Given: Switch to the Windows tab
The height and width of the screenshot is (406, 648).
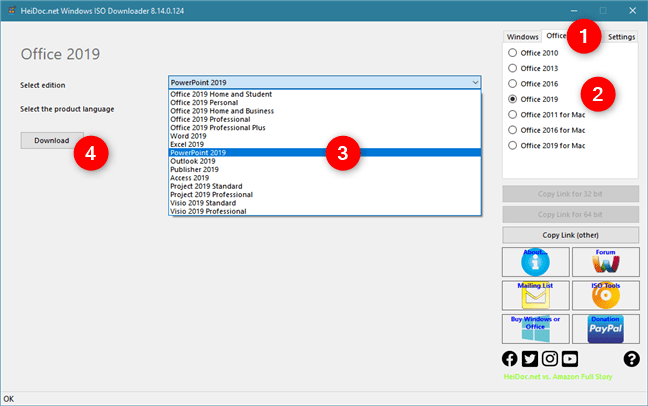Looking at the screenshot, I should pyautogui.click(x=522, y=37).
